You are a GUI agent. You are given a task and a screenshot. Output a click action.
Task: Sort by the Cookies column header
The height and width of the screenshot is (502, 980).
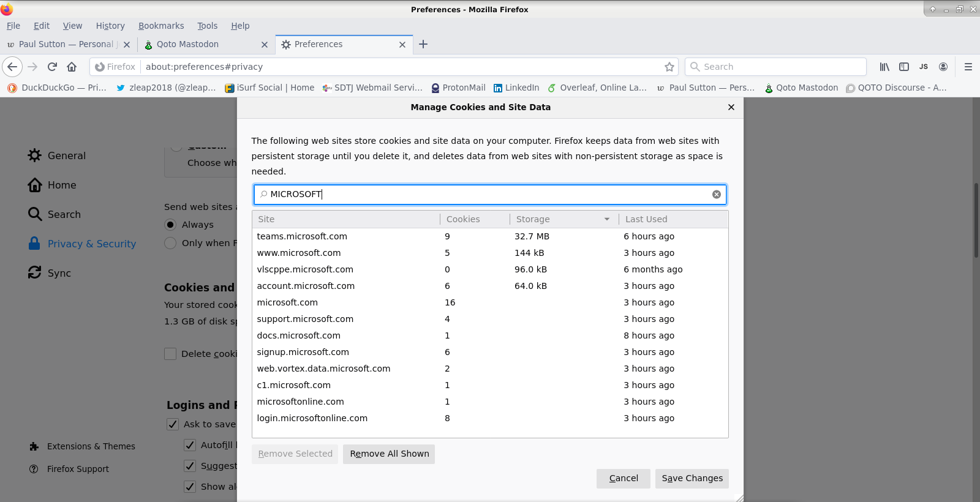(x=475, y=219)
